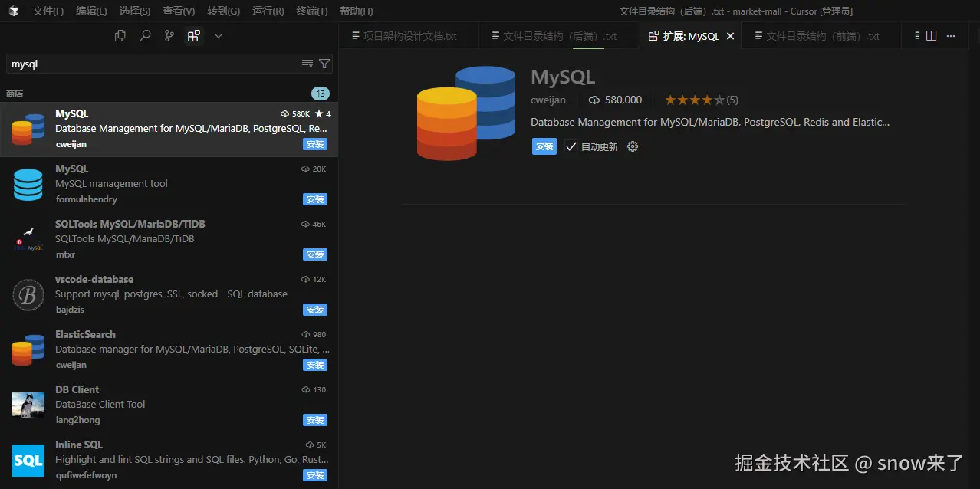
Task: Install vscode-database extension
Action: pyautogui.click(x=315, y=310)
